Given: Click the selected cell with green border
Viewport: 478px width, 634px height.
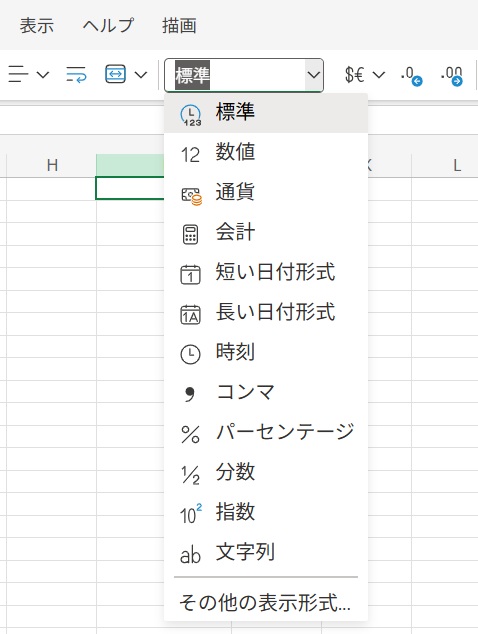Looking at the screenshot, I should tap(130, 188).
